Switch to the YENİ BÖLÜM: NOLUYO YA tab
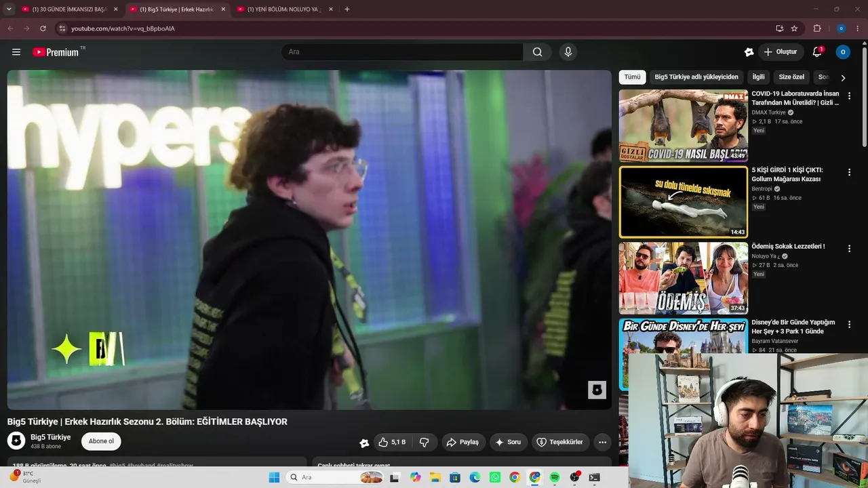The height and width of the screenshot is (488, 868). (284, 9)
